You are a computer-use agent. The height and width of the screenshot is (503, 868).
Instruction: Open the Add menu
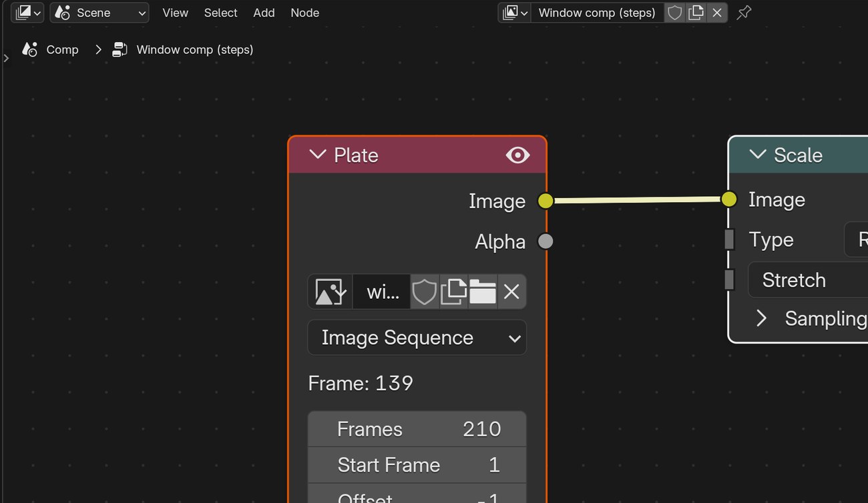[264, 13]
